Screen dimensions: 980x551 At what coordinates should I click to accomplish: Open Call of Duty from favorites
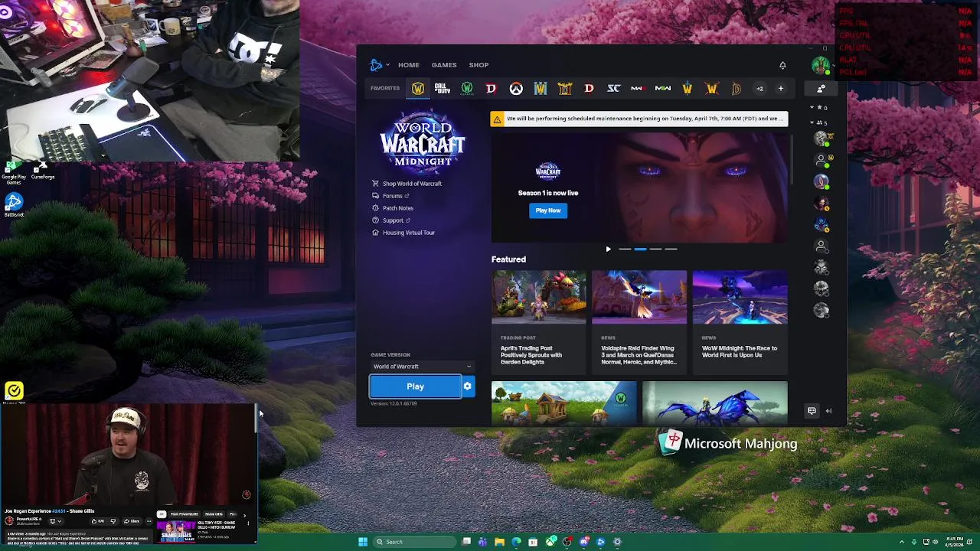443,89
